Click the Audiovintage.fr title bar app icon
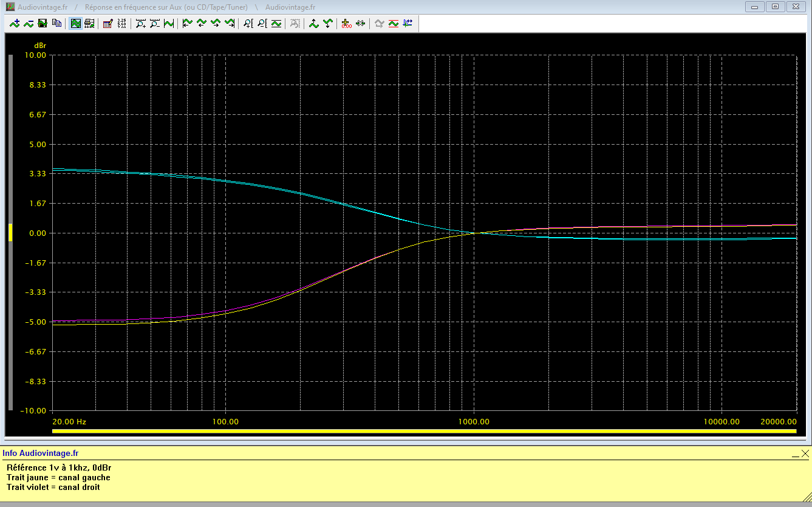The width and height of the screenshot is (812, 507). coord(10,7)
